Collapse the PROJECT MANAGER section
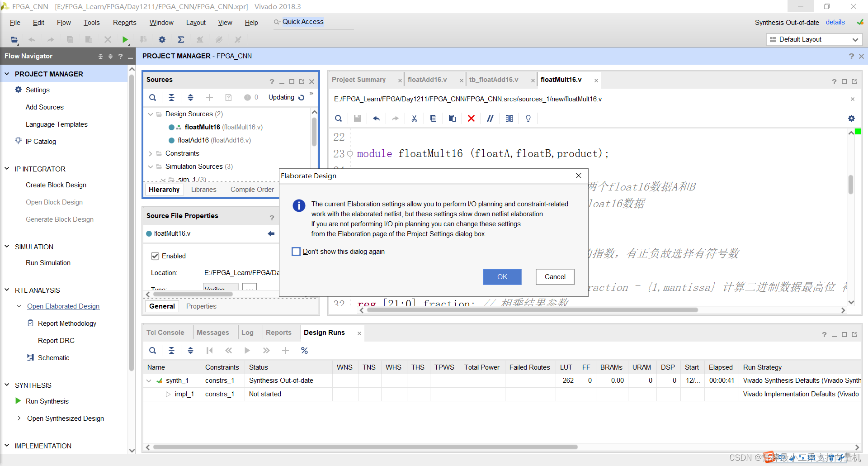This screenshot has width=868, height=466. (x=7, y=74)
